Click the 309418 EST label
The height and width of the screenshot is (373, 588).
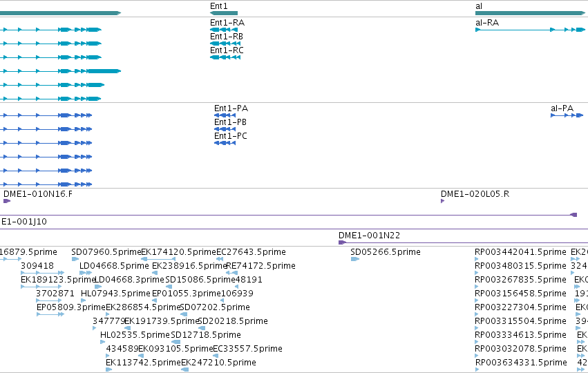[x=37, y=266]
